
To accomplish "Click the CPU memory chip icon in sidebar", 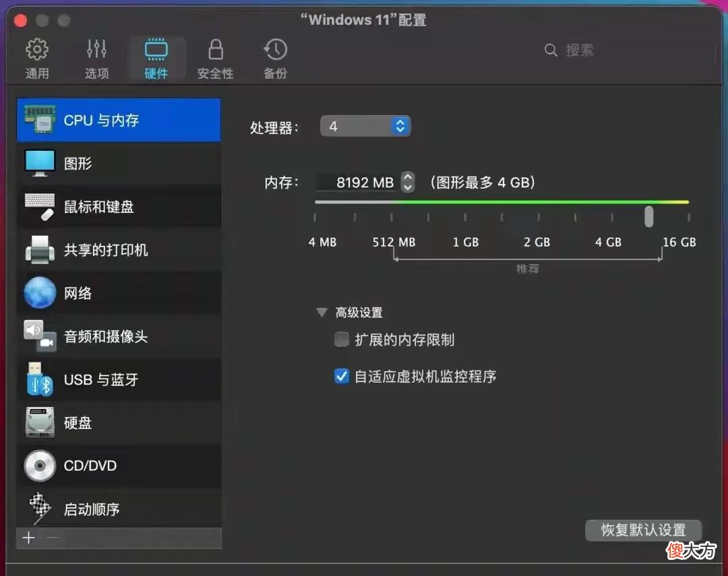I will [x=40, y=119].
